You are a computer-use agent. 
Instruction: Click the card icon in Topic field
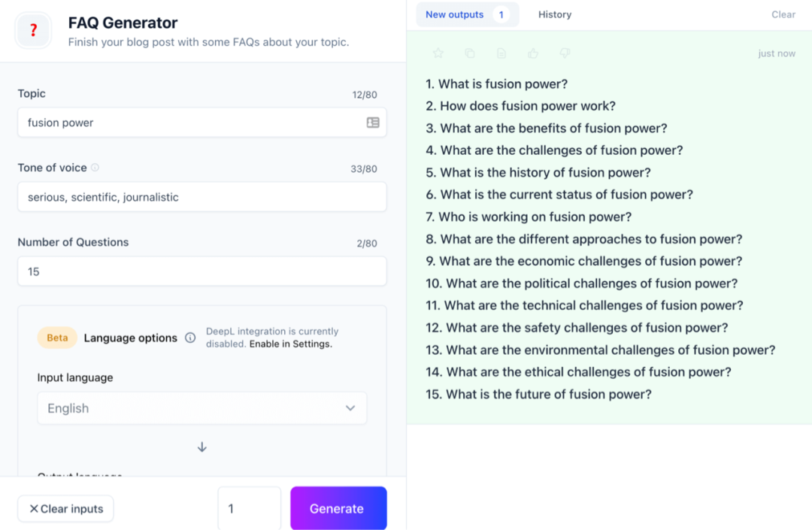pos(373,123)
